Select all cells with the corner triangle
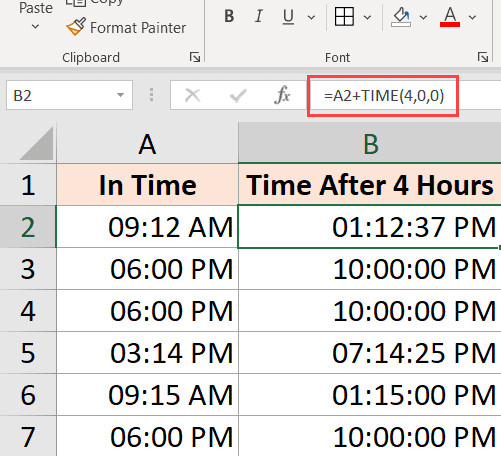The width and height of the screenshot is (501, 456). coord(36,143)
